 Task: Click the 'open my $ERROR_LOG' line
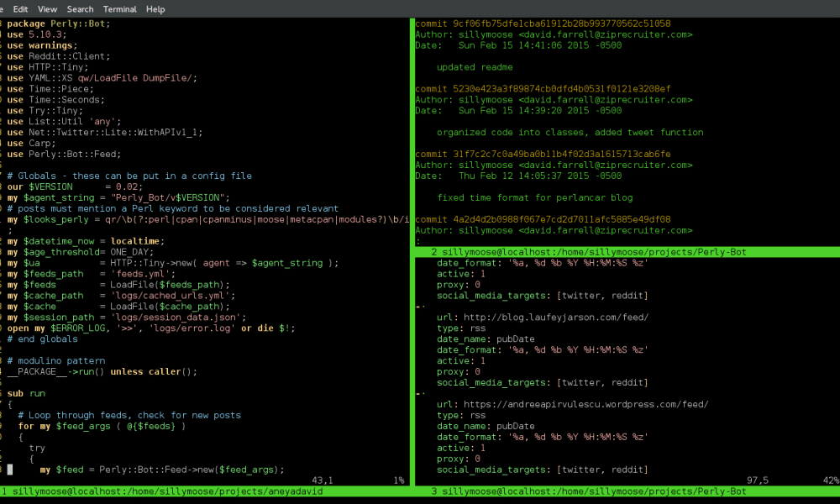click(151, 328)
